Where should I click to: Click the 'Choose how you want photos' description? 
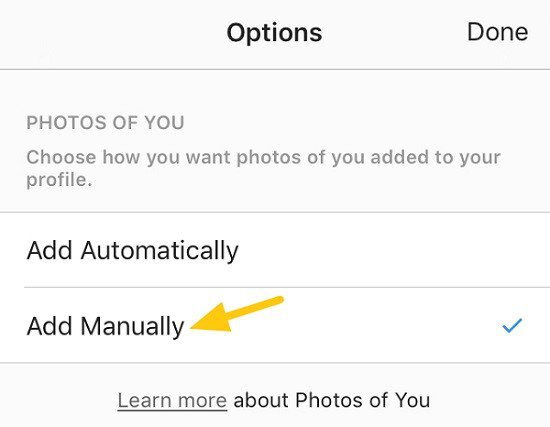click(x=263, y=168)
